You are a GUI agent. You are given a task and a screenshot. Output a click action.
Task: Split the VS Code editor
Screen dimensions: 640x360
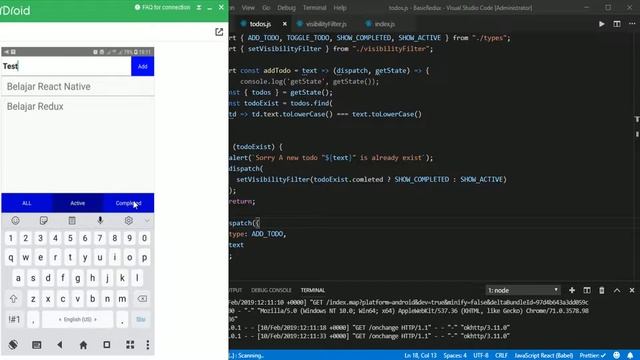(617, 24)
